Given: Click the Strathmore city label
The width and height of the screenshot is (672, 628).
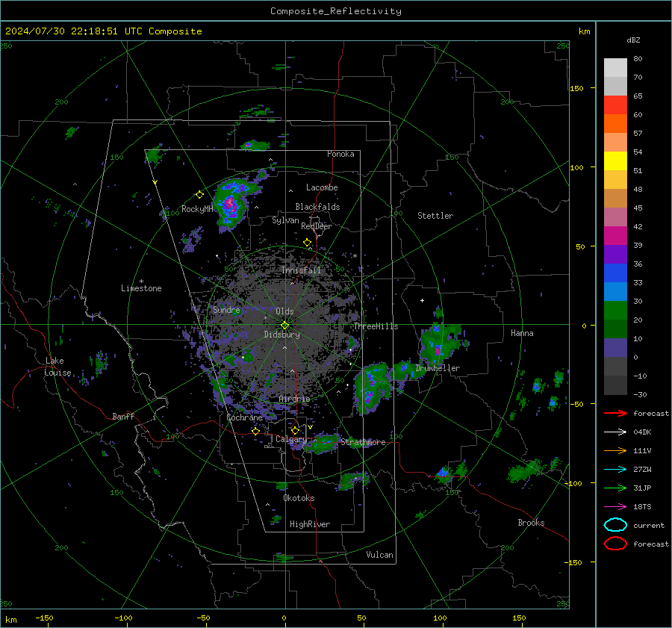Looking at the screenshot, I should (363, 442).
